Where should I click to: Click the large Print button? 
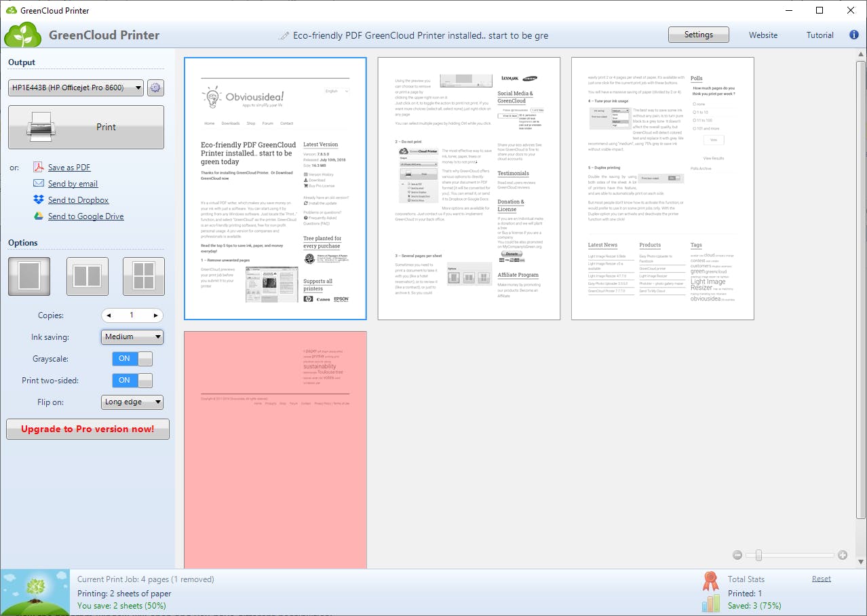pyautogui.click(x=86, y=127)
